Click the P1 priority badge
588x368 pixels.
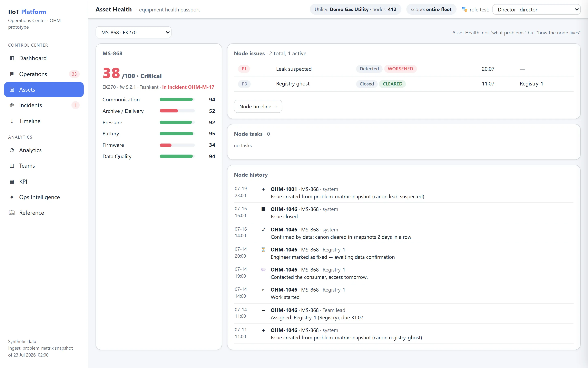(244, 69)
